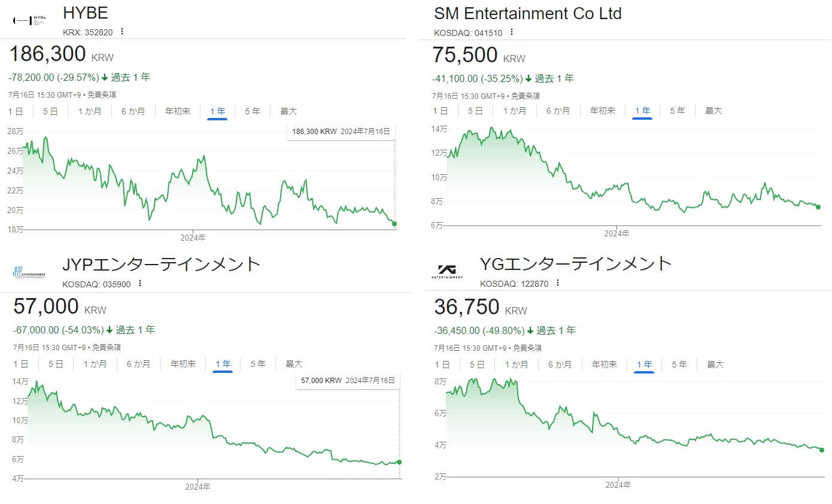Click the JYP Entertainment logo
This screenshot has height=504, width=832.
click(29, 273)
